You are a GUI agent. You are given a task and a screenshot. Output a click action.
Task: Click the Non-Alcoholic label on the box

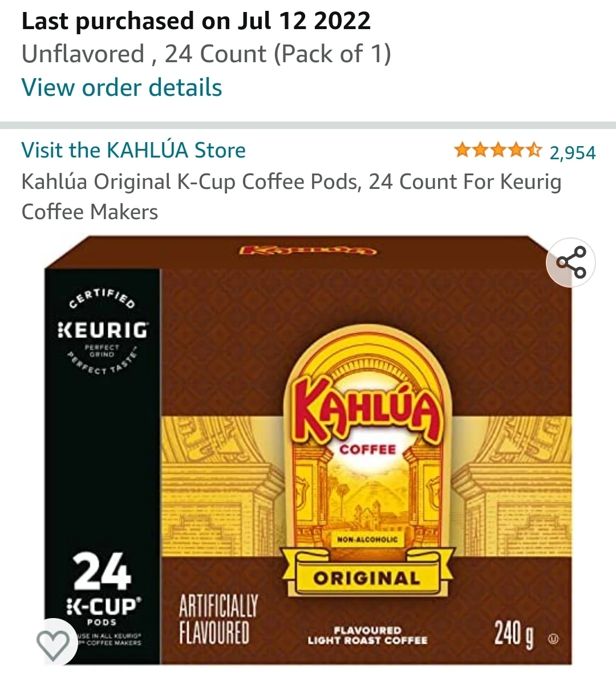tap(367, 539)
